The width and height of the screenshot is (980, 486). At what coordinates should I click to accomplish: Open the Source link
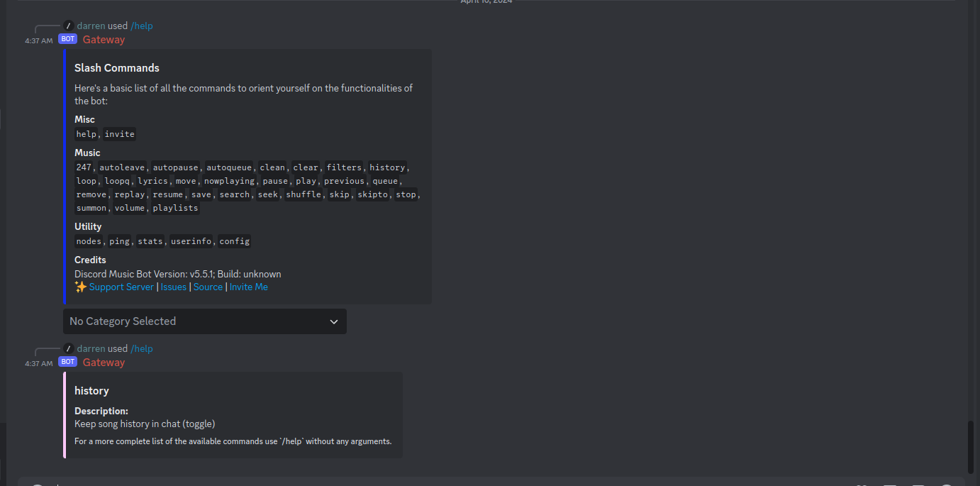coord(208,287)
